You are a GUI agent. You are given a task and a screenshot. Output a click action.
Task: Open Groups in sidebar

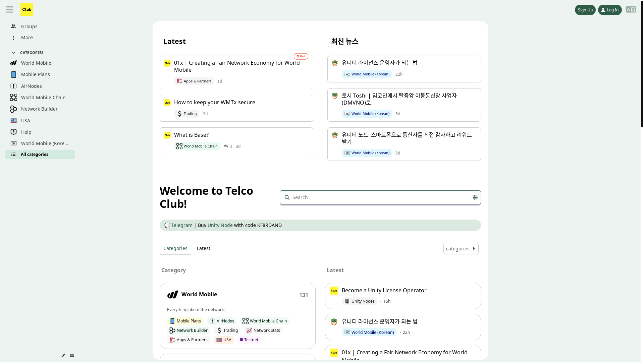40,26
